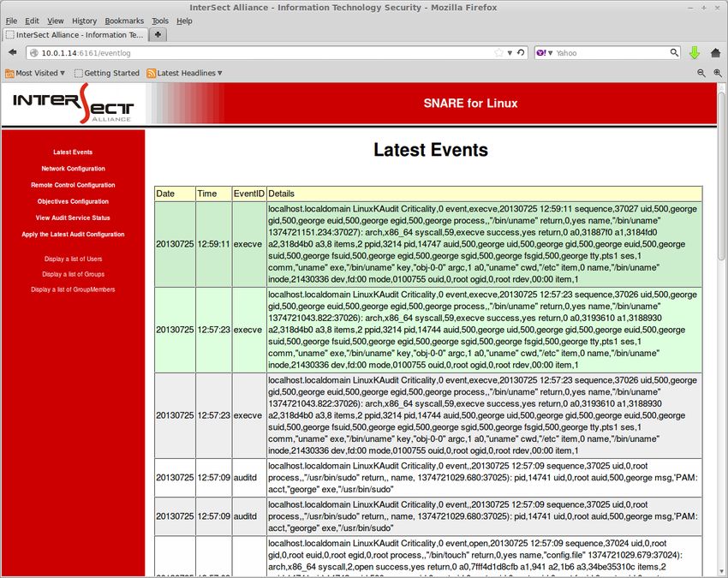Image resolution: width=728 pixels, height=578 pixels.
Task: Open the Latest Headlines feed icon
Action: (x=151, y=73)
